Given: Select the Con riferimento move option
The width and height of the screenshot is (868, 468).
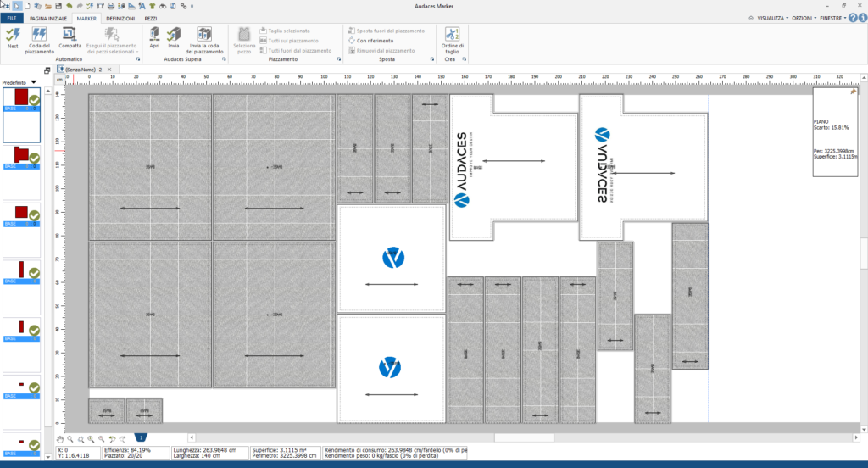Looking at the screenshot, I should [x=370, y=41].
